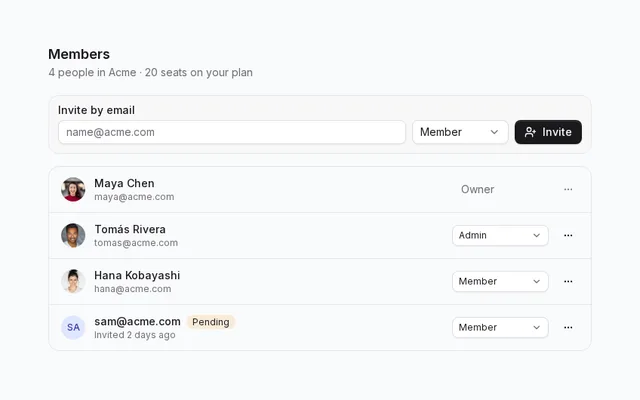Screen dimensions: 640x400
Task: Open more options for sam@acme.com
Action: [568, 327]
